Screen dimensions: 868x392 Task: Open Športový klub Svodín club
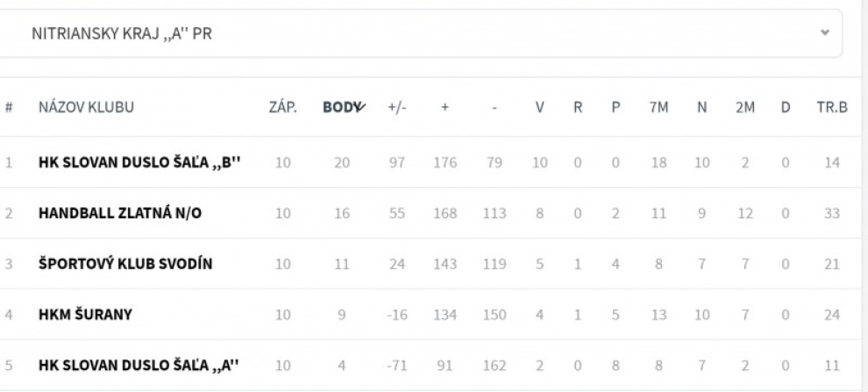tap(125, 264)
